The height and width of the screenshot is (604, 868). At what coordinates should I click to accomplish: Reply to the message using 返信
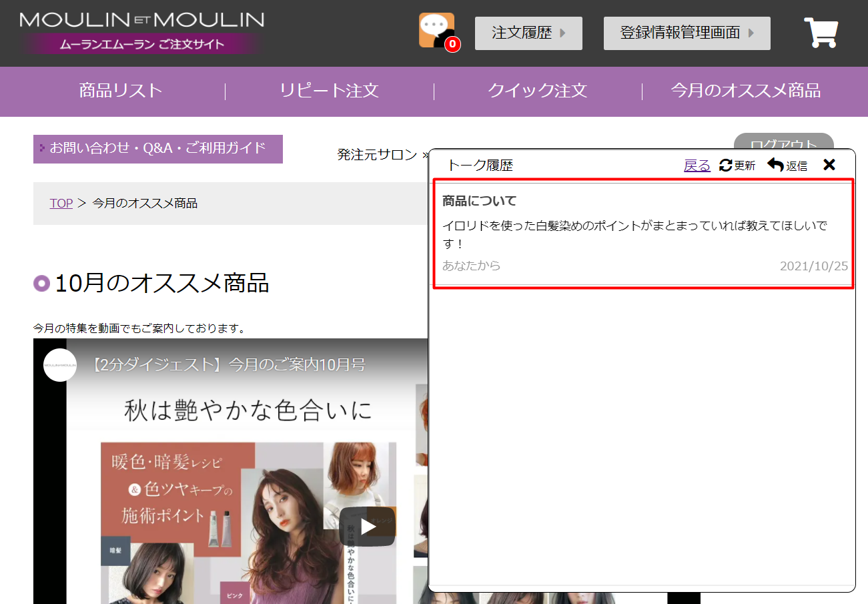[787, 166]
